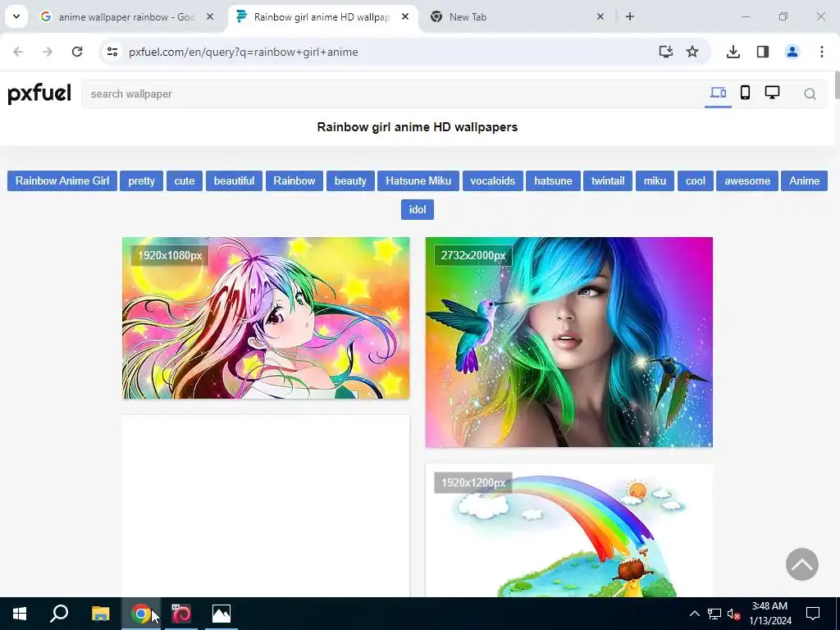Image resolution: width=840 pixels, height=630 pixels.
Task: Show hidden system tray icons
Action: 694,614
